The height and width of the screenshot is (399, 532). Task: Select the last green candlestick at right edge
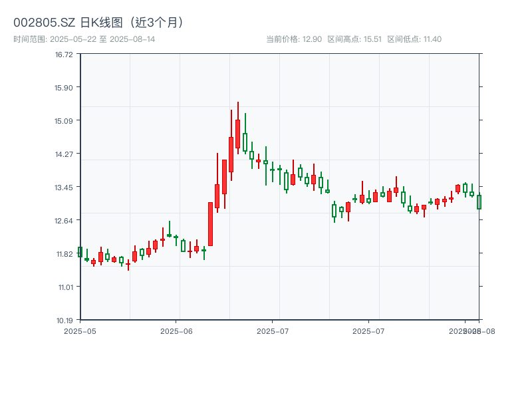479,201
